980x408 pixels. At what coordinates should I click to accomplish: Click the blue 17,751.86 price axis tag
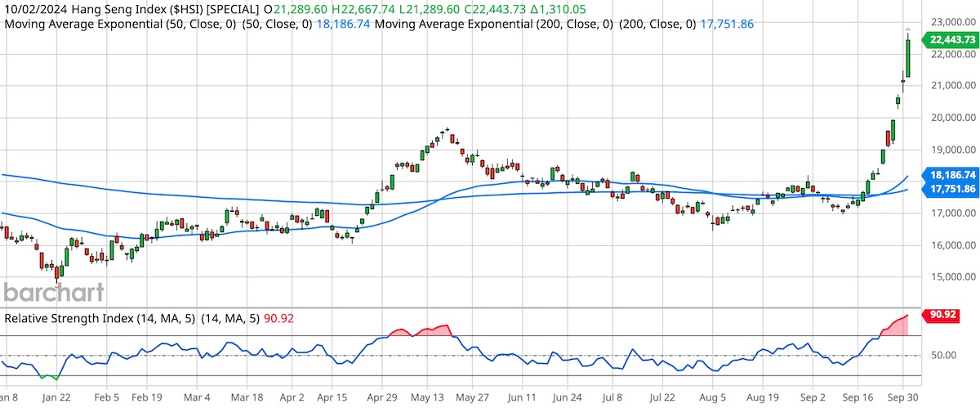point(947,189)
